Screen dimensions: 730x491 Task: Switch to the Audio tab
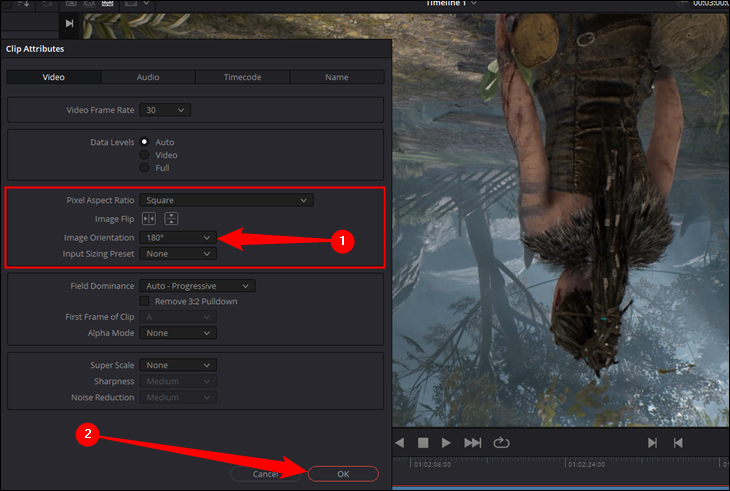tap(147, 77)
